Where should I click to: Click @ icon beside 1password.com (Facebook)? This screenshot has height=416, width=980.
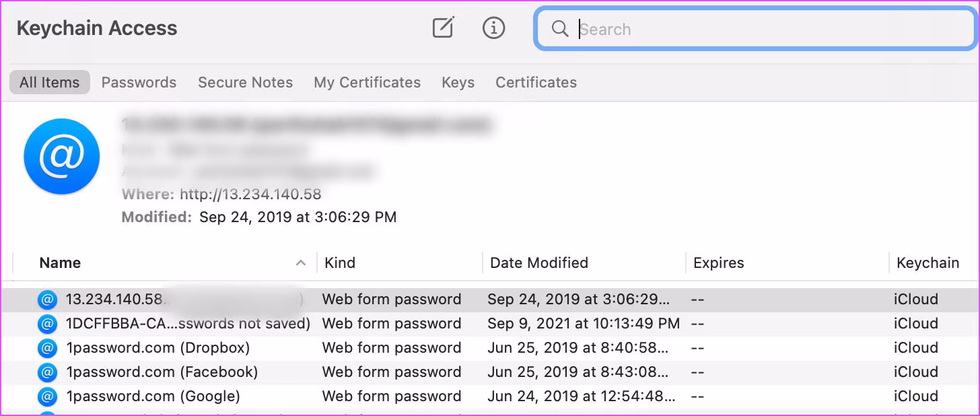click(47, 372)
